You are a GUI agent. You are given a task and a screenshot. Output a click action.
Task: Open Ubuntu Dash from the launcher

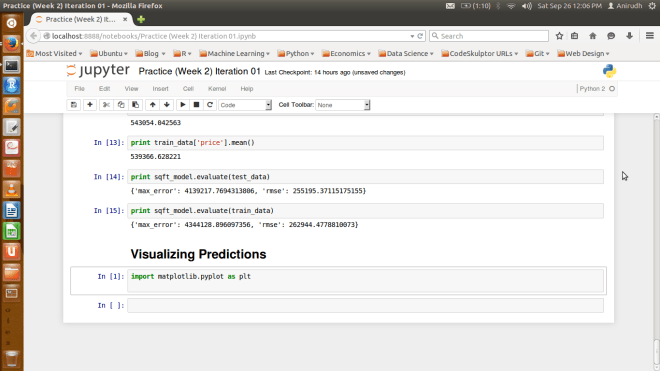(11, 23)
